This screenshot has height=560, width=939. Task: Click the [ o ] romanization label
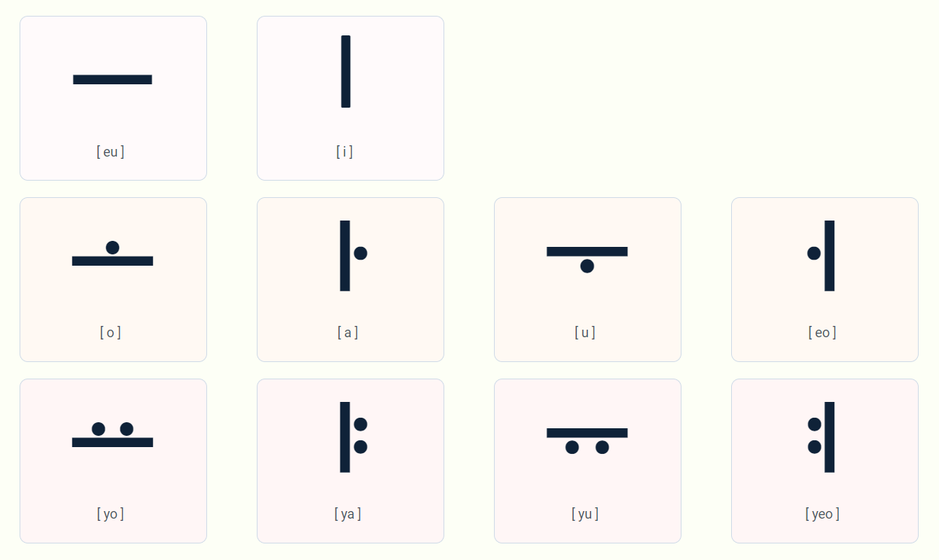click(111, 333)
